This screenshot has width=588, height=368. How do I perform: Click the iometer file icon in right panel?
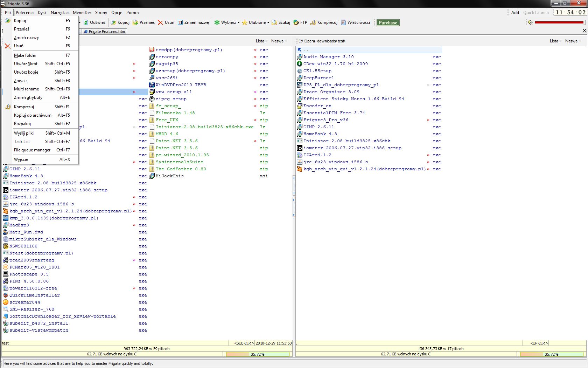[x=299, y=148]
